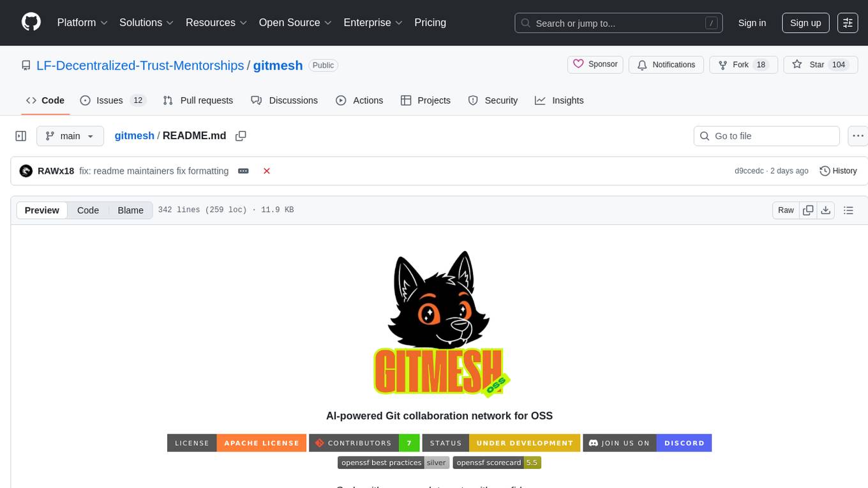
Task: View failed checks red X status
Action: pos(267,171)
